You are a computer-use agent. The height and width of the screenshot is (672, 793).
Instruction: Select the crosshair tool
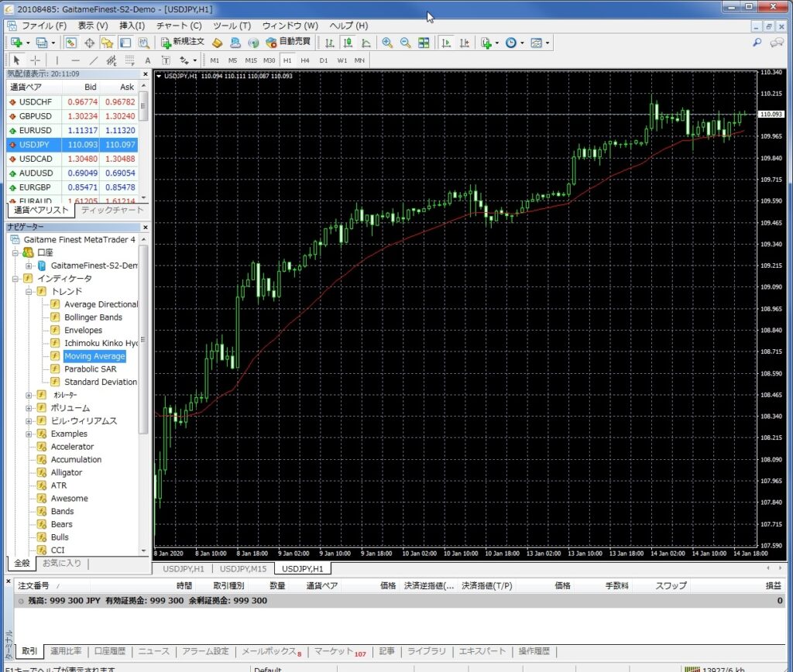[35, 60]
